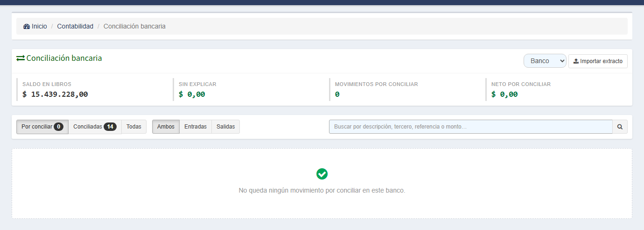This screenshot has width=644, height=230.
Task: Open the Banco dropdown
Action: point(545,61)
